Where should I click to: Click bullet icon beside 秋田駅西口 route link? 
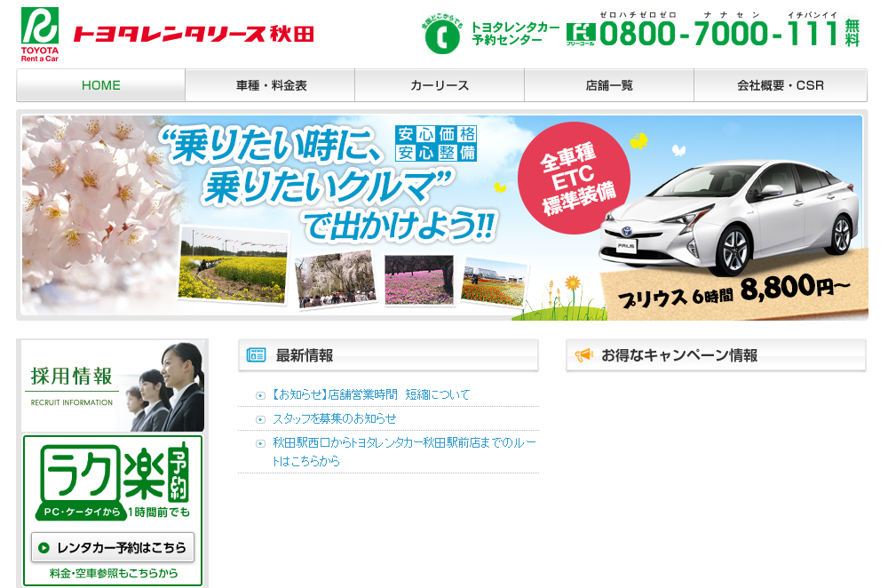[260, 443]
